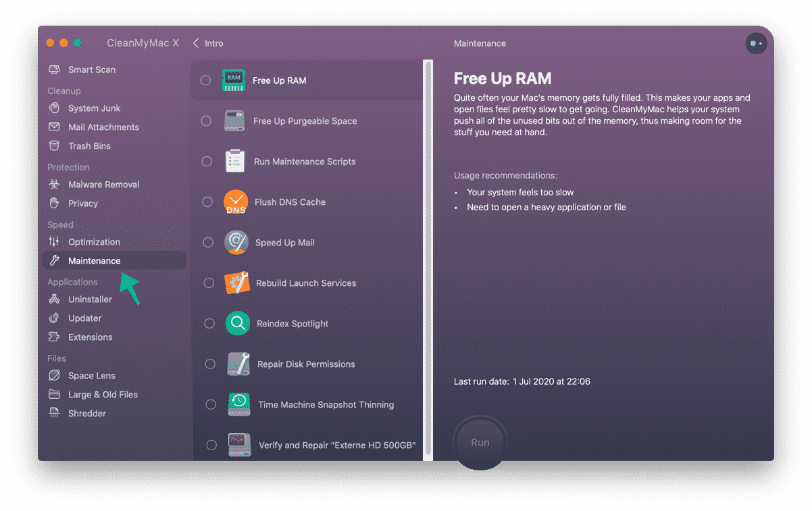Viewport: 812px width, 511px height.
Task: Click the Time Machine Snapshot Thinning icon
Action: click(x=239, y=405)
